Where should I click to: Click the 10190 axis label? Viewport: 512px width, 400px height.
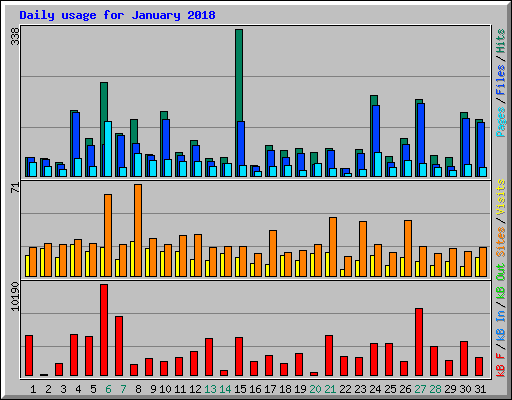[16, 297]
